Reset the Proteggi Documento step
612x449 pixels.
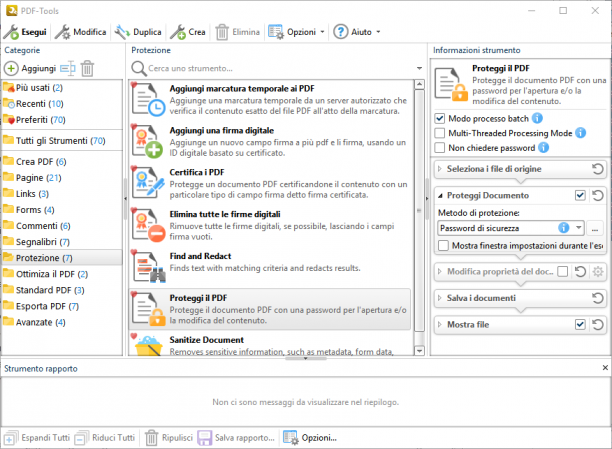pos(598,195)
